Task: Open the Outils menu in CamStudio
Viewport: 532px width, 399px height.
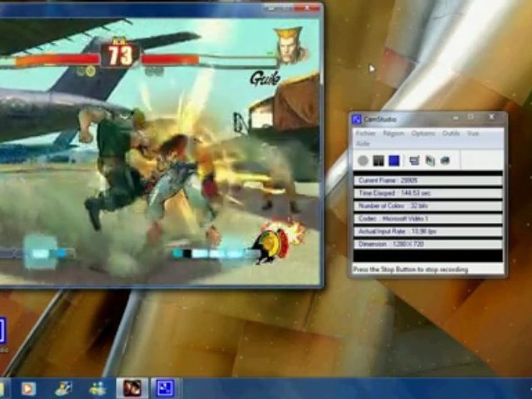Action: pyautogui.click(x=451, y=134)
